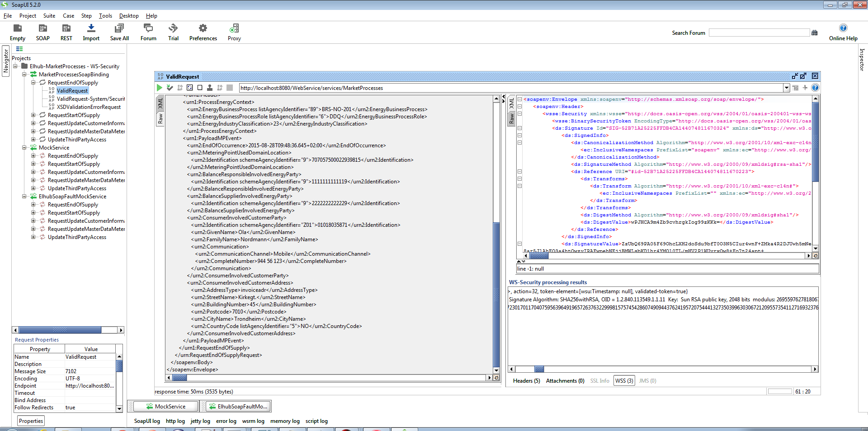Click the Proxy toolbar icon

[x=234, y=28]
